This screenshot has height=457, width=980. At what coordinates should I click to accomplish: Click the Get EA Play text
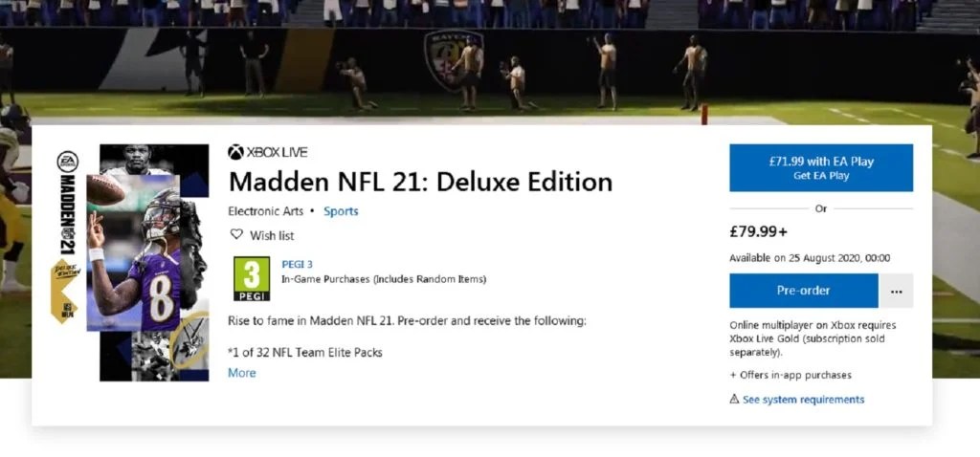coord(821,176)
